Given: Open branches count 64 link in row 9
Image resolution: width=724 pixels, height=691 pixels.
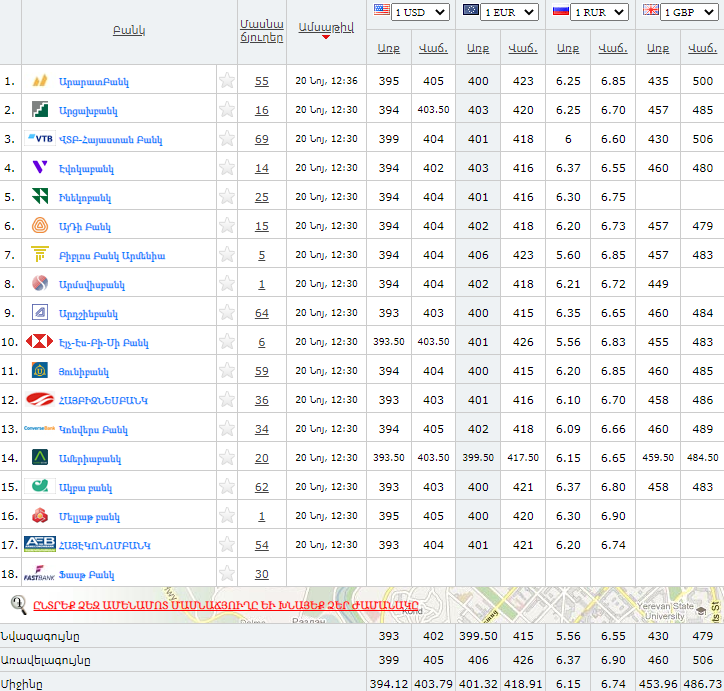Looking at the screenshot, I should coord(262,313).
